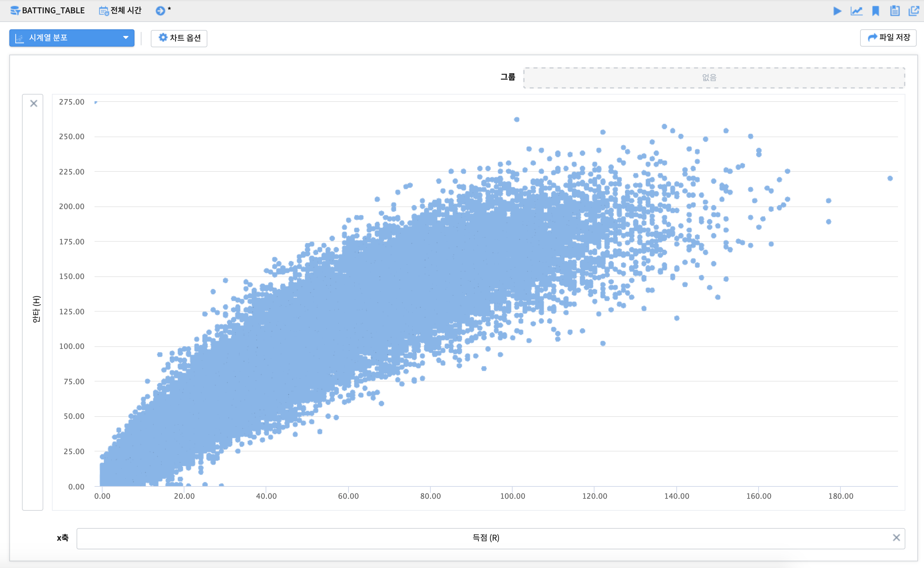The image size is (924, 568).
Task: Click the 60.00 x-axis tick label
Action: pos(348,496)
